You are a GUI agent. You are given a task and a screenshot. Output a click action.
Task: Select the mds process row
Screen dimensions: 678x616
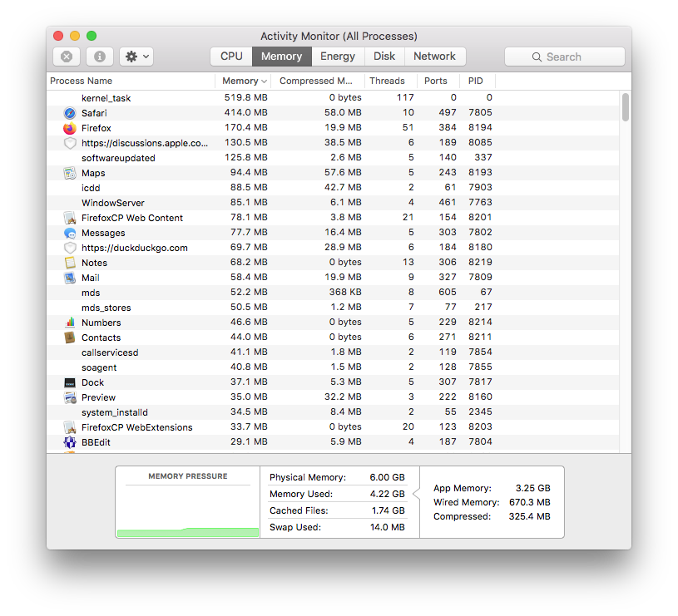(x=332, y=293)
